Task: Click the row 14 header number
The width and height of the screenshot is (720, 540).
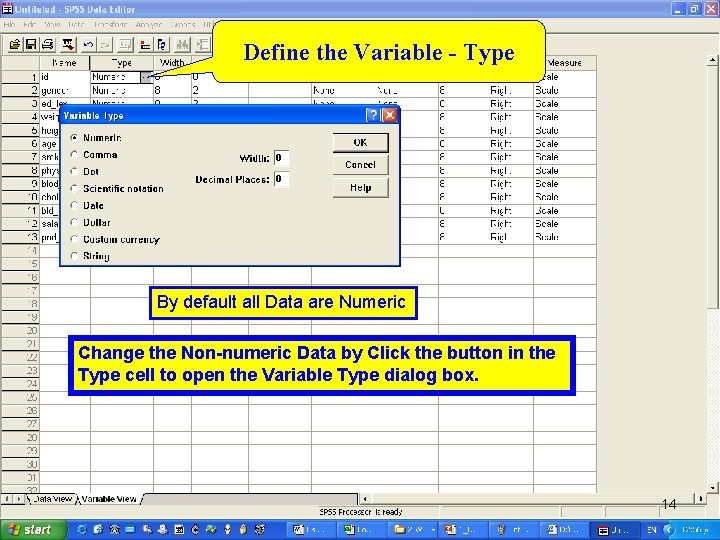Action: (20, 251)
